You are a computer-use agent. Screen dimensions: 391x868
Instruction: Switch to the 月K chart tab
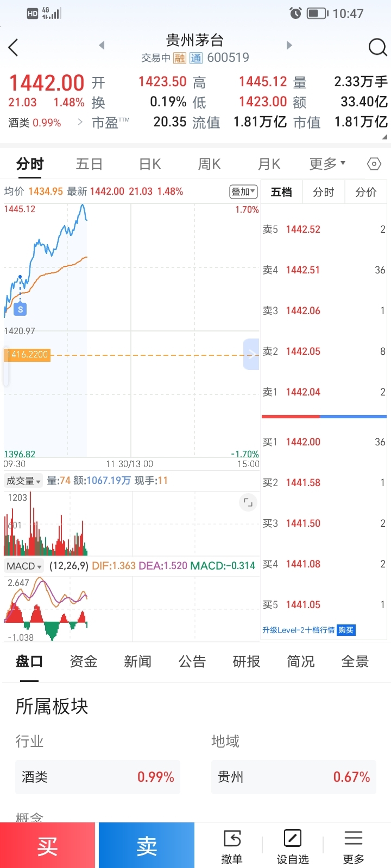click(269, 164)
